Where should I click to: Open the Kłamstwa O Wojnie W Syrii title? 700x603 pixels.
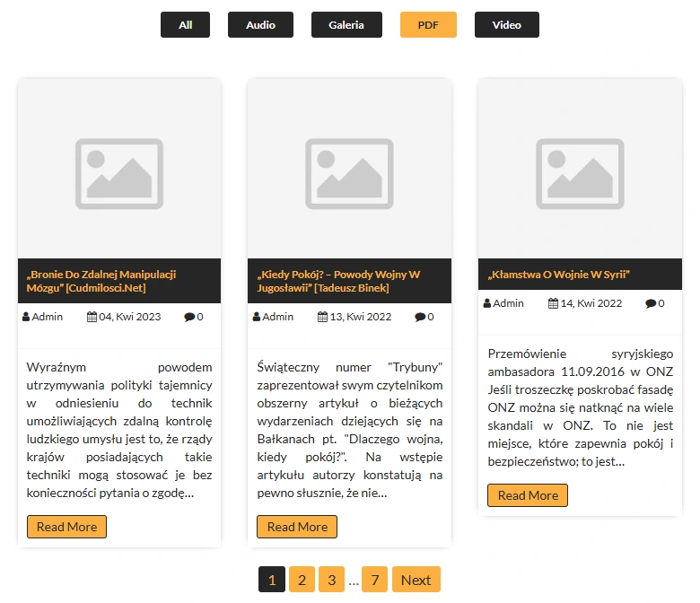[559, 275]
